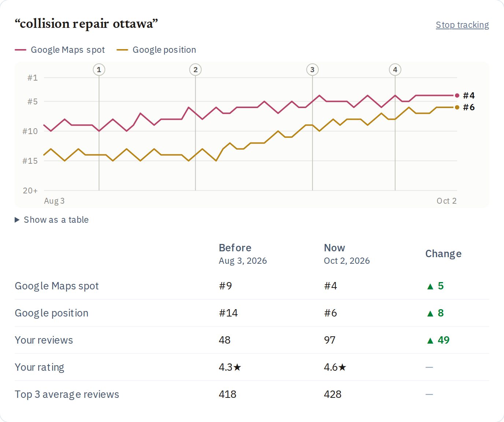Click the Stop tracking link
Viewport: 504px width, 422px height.
[462, 25]
